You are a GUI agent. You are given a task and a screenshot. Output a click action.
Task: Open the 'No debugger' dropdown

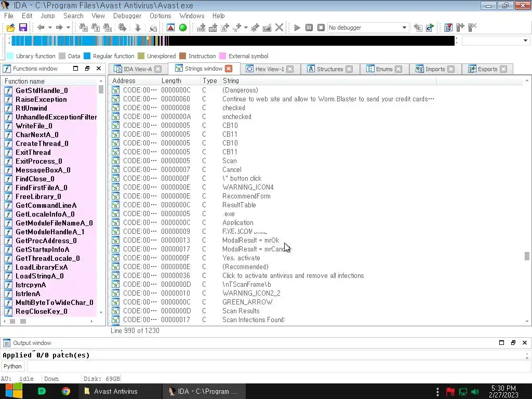(x=368, y=28)
